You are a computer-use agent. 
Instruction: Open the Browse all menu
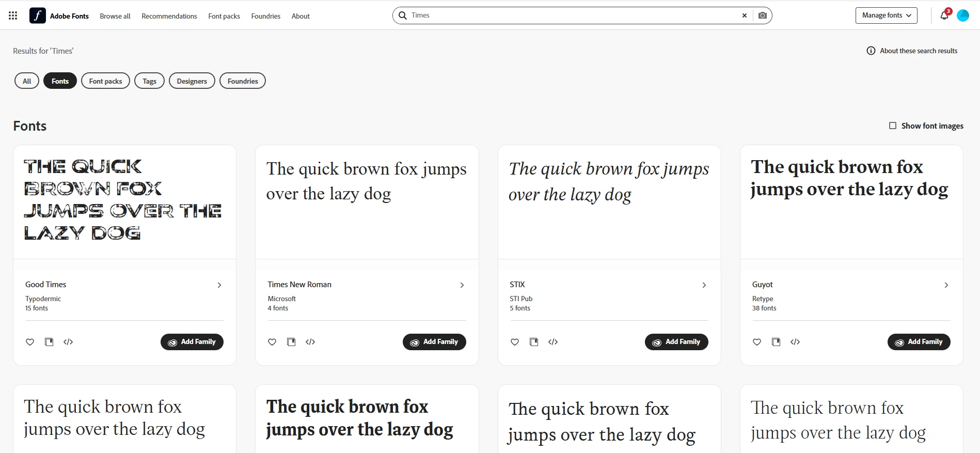pos(115,16)
